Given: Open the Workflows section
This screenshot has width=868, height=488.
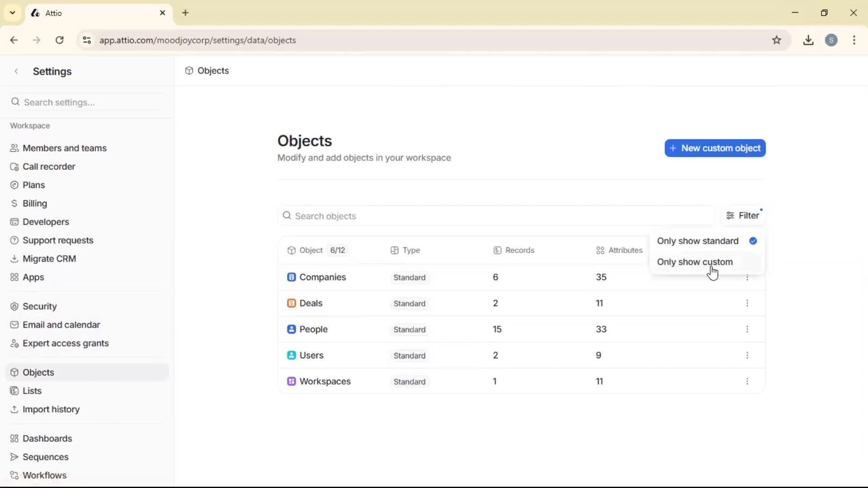Looking at the screenshot, I should coord(44,475).
